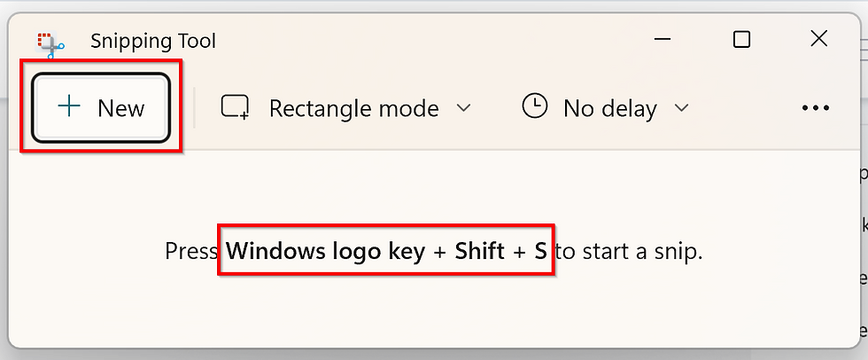
Task: Click the word "Press" in the hint
Action: point(191,252)
